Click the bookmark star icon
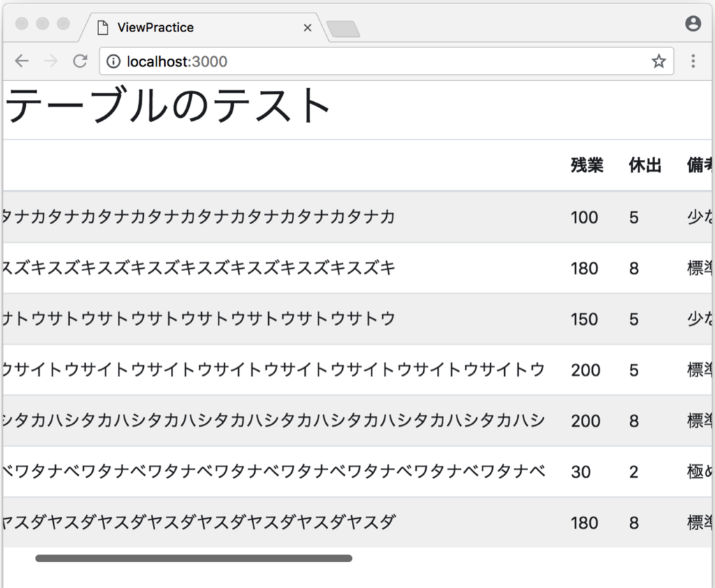Viewport: 715px width, 588px height. click(x=657, y=61)
